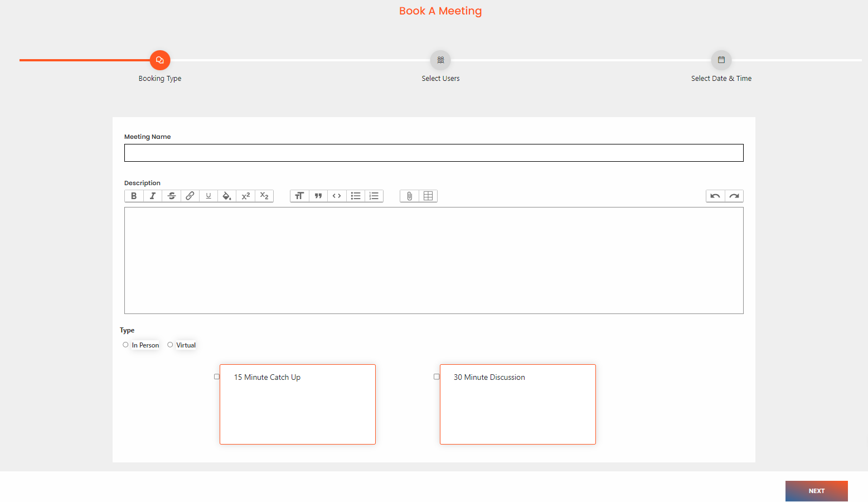The height and width of the screenshot is (502, 868).
Task: Insert a block quote
Action: click(x=318, y=196)
